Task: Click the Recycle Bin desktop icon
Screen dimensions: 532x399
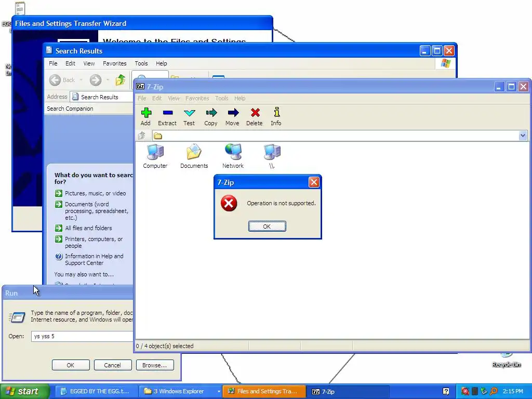Action: pos(506,361)
